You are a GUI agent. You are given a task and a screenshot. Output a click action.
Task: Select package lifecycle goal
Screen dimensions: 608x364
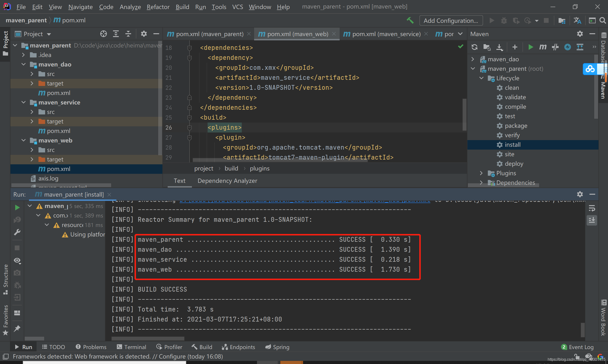pos(516,126)
